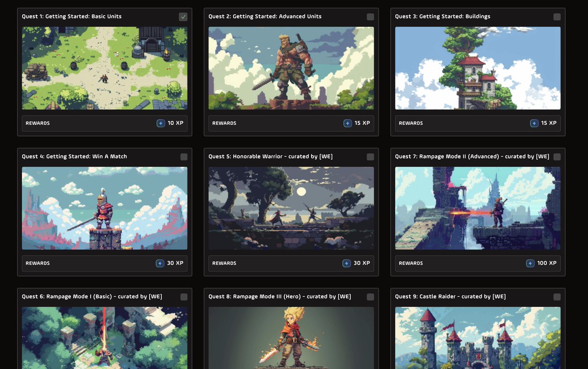Image resolution: width=588 pixels, height=369 pixels.
Task: Check the Quest 5 Honorable Warrior checkbox
Action: point(370,157)
